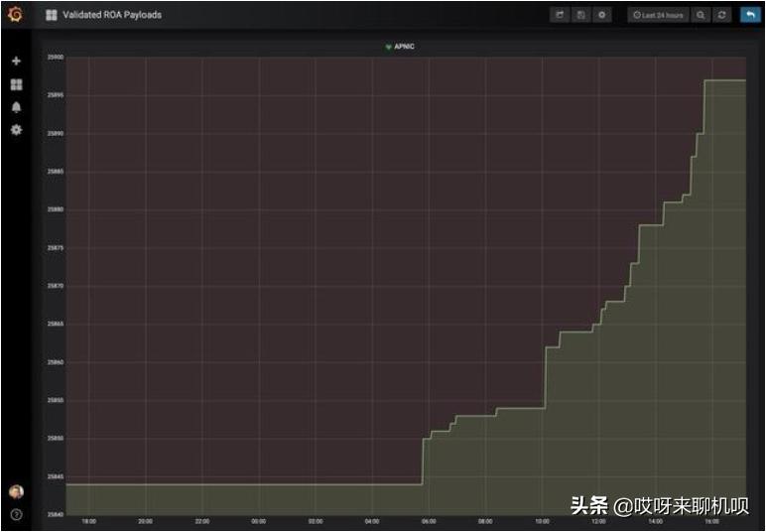Open the Alerting bell in the sidebar

16,107
